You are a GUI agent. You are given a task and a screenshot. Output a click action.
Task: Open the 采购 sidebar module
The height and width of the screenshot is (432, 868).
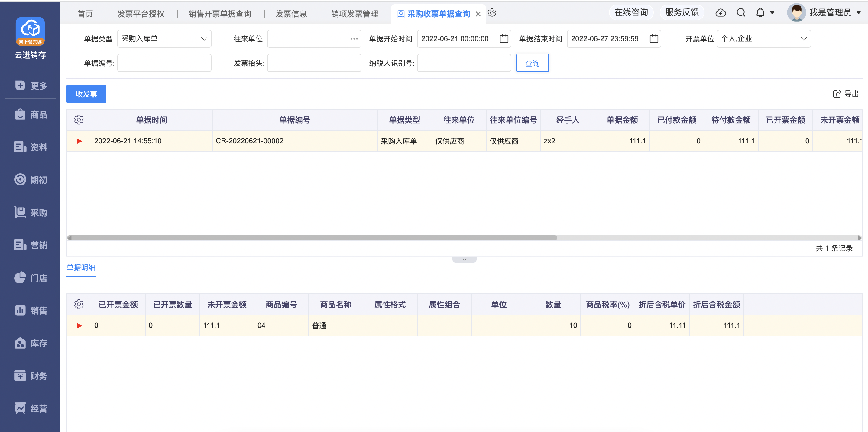click(30, 212)
